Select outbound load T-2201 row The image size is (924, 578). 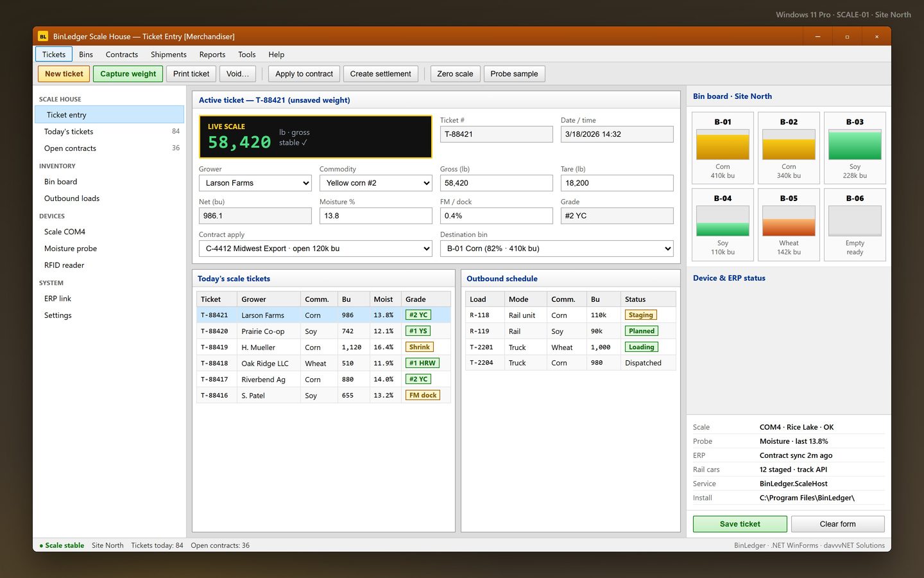pyautogui.click(x=570, y=347)
